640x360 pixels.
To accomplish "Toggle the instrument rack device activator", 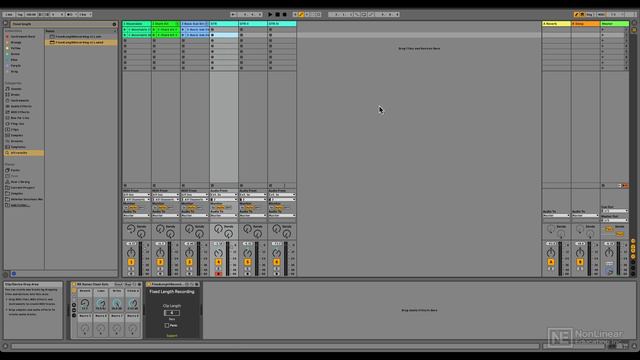I will [x=74, y=284].
